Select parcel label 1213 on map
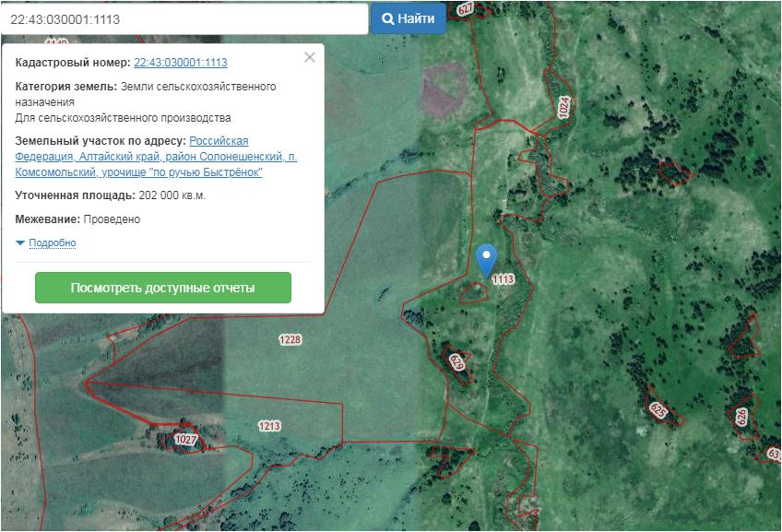Screen dimensions: 782x532 pyautogui.click(x=269, y=426)
